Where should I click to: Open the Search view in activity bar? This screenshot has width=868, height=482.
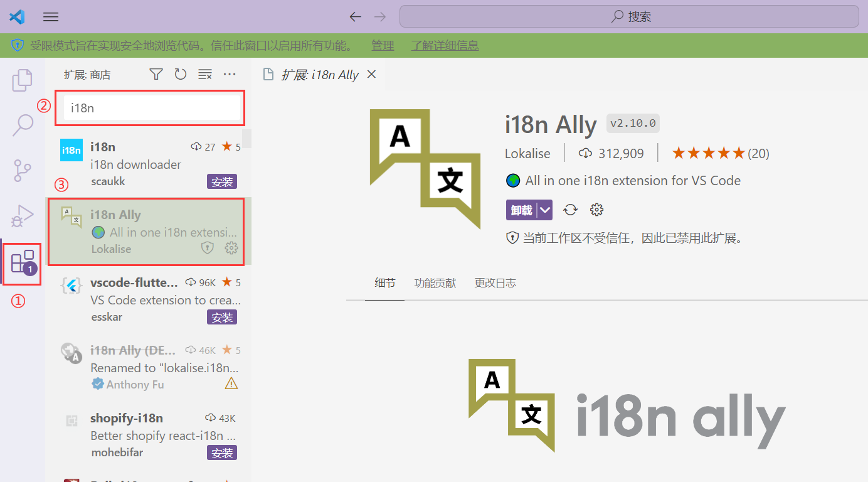click(23, 125)
